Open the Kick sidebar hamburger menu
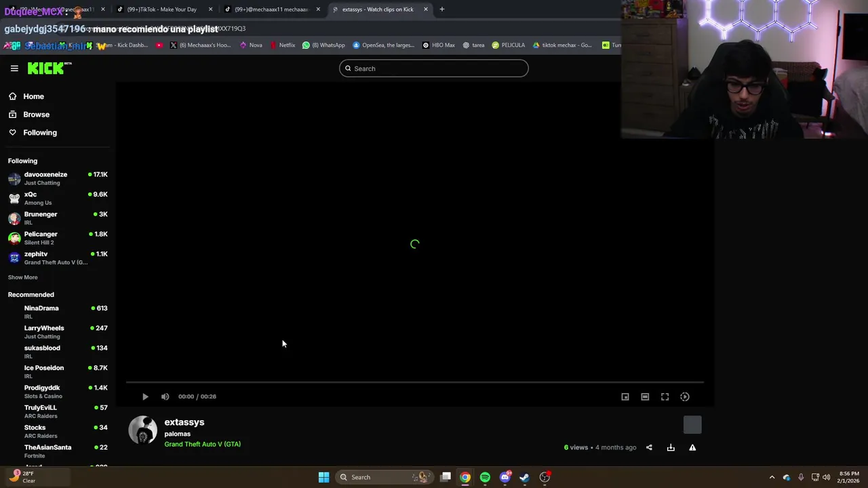The width and height of the screenshot is (868, 488). [14, 68]
